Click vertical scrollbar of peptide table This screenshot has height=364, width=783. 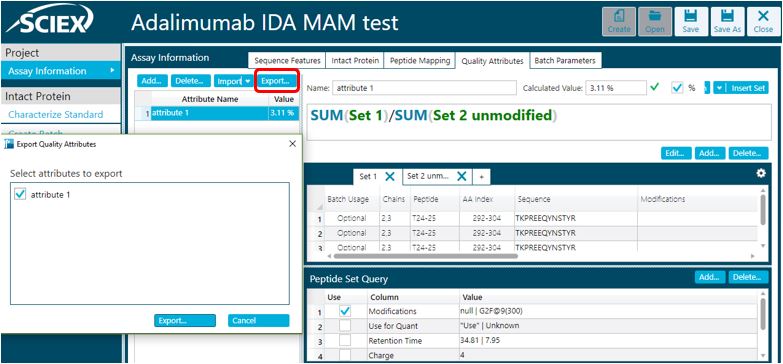(763, 210)
